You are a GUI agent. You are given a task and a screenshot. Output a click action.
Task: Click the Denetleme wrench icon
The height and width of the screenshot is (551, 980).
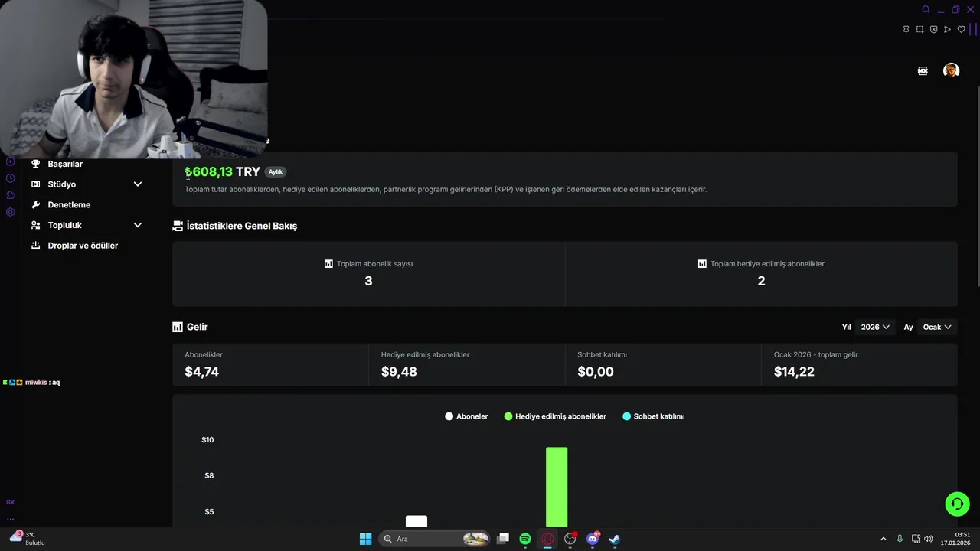tap(35, 205)
